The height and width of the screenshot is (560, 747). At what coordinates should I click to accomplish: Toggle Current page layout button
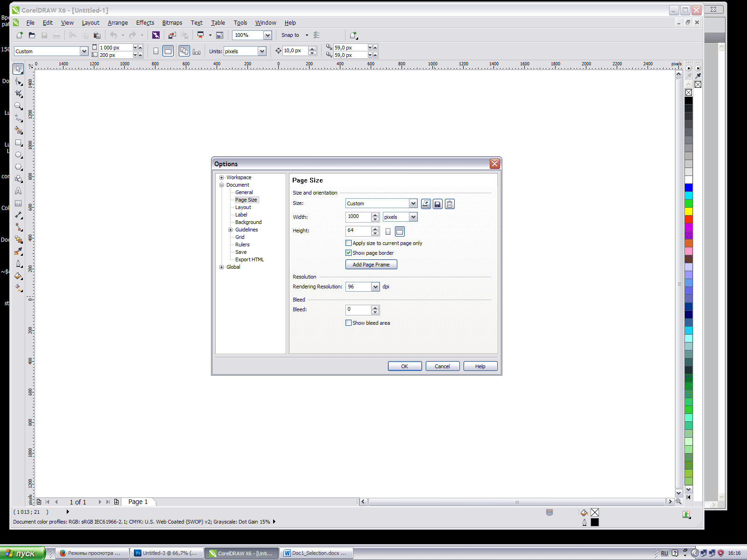click(x=197, y=51)
